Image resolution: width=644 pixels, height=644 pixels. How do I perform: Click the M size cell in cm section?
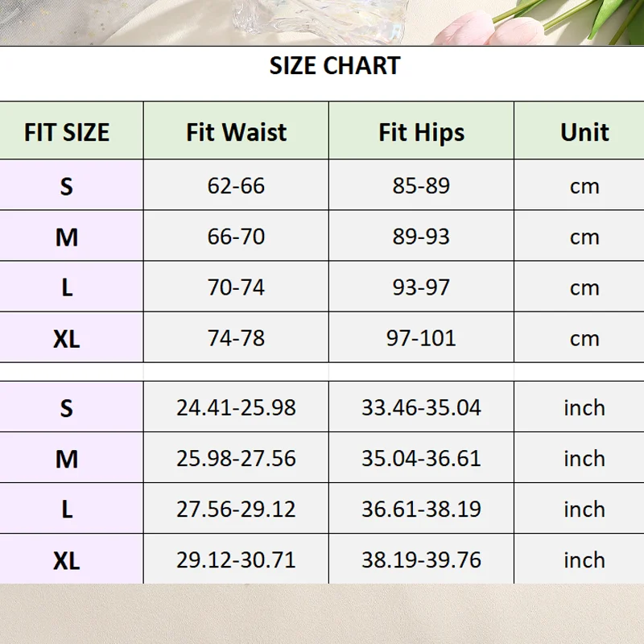click(67, 237)
